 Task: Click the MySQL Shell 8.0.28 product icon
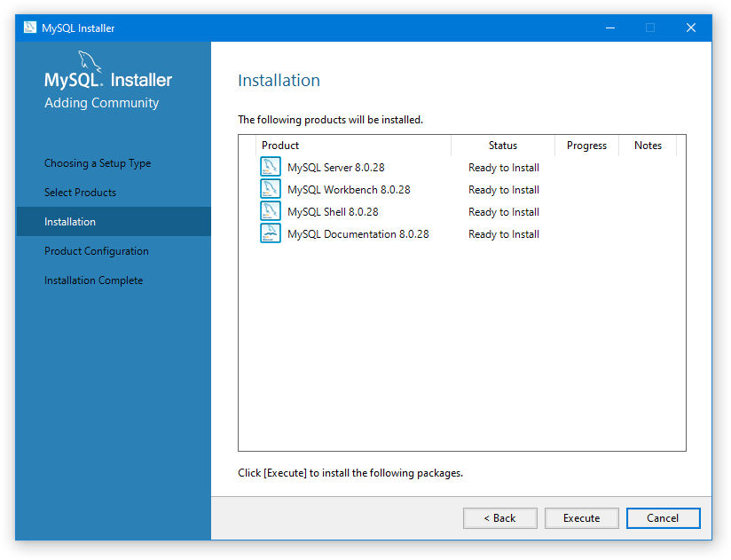tap(271, 211)
